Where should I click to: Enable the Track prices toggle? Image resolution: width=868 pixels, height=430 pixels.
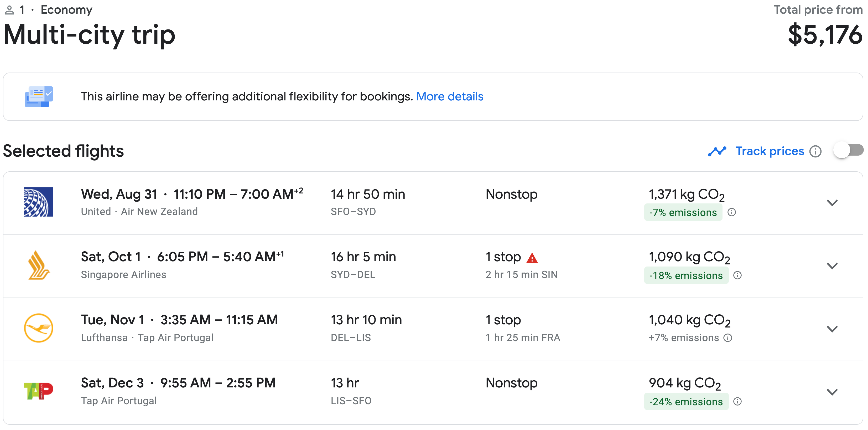[x=849, y=151]
